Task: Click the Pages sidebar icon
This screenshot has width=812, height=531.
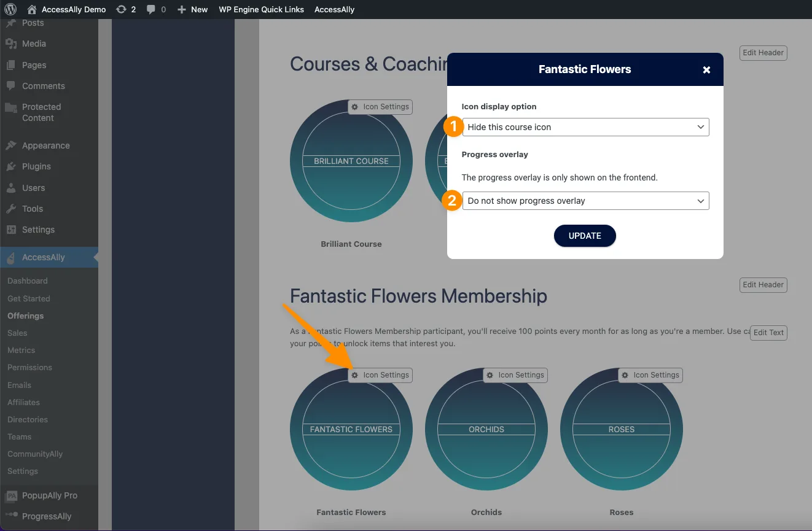Action: click(11, 65)
